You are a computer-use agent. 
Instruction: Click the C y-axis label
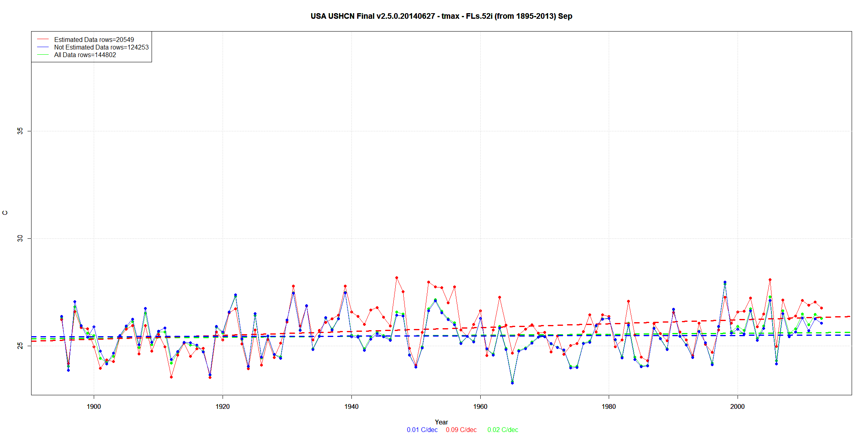(5, 213)
